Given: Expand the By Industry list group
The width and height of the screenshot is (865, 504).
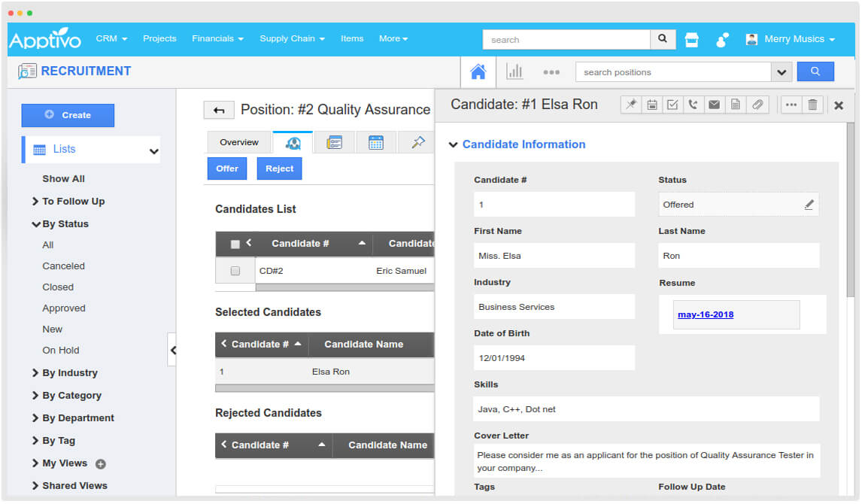Looking at the screenshot, I should [x=69, y=373].
